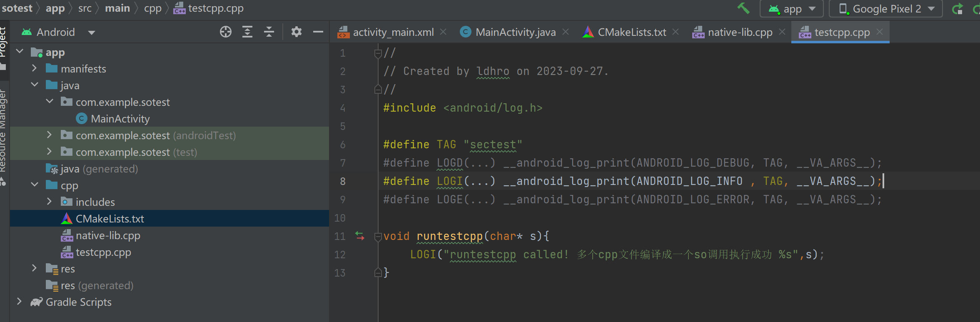Click the app module folder icon
The width and height of the screenshot is (980, 322).
pos(37,52)
